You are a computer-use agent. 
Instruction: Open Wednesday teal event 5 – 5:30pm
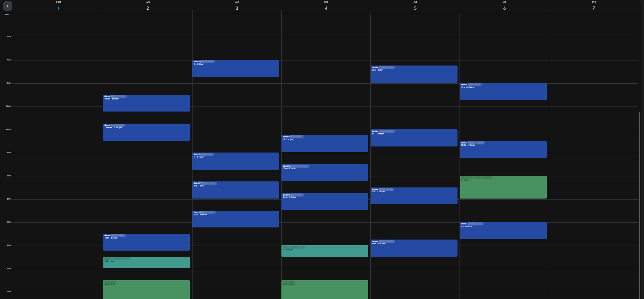(325, 251)
